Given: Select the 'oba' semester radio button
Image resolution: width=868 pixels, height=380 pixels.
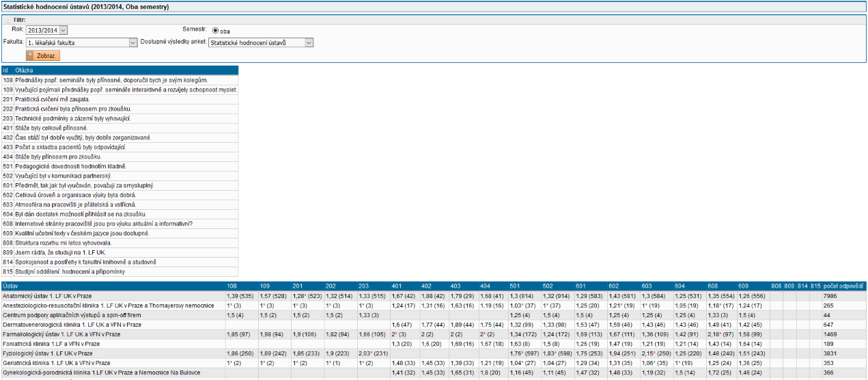Looking at the screenshot, I should point(215,31).
